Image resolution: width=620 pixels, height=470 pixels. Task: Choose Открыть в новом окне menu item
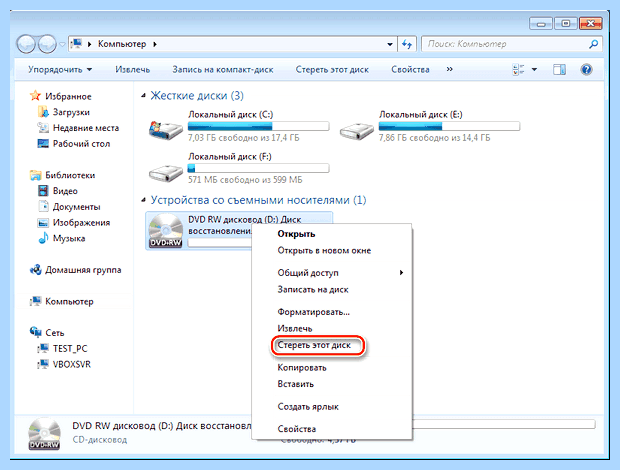[x=332, y=251]
